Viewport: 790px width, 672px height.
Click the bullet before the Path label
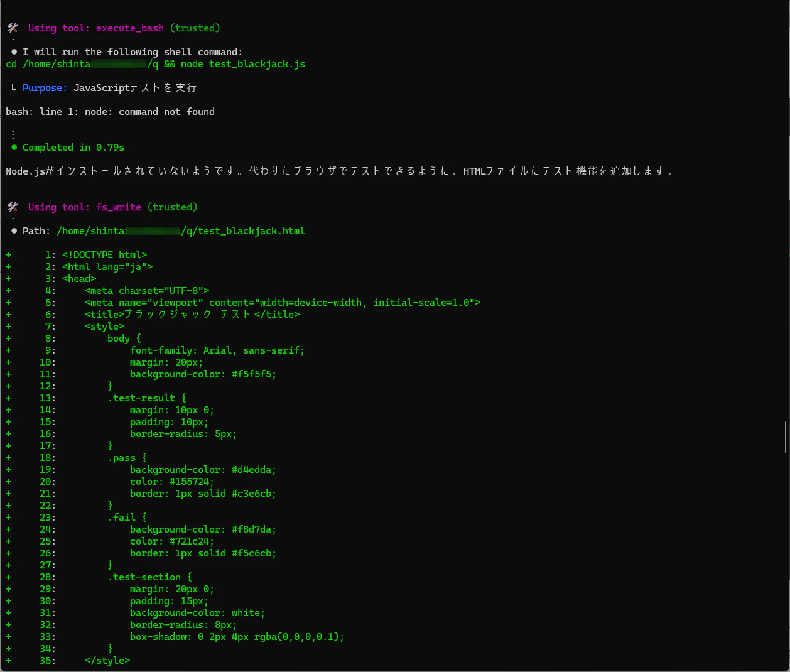tap(14, 231)
